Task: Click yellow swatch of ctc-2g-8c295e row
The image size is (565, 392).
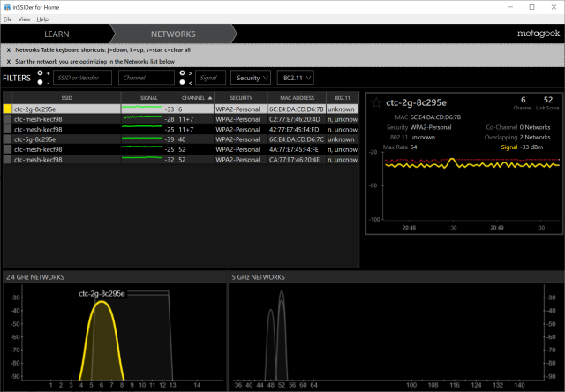Action: [8, 109]
